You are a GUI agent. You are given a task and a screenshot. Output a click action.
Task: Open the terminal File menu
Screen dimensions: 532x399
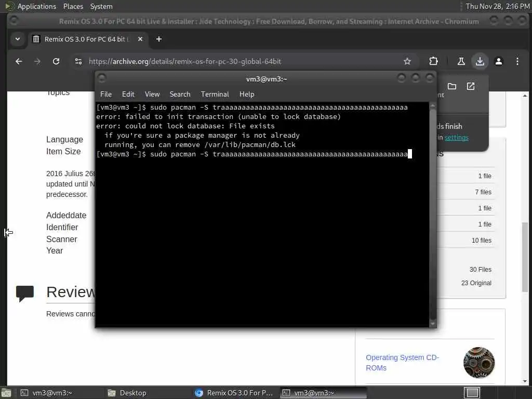pyautogui.click(x=106, y=95)
